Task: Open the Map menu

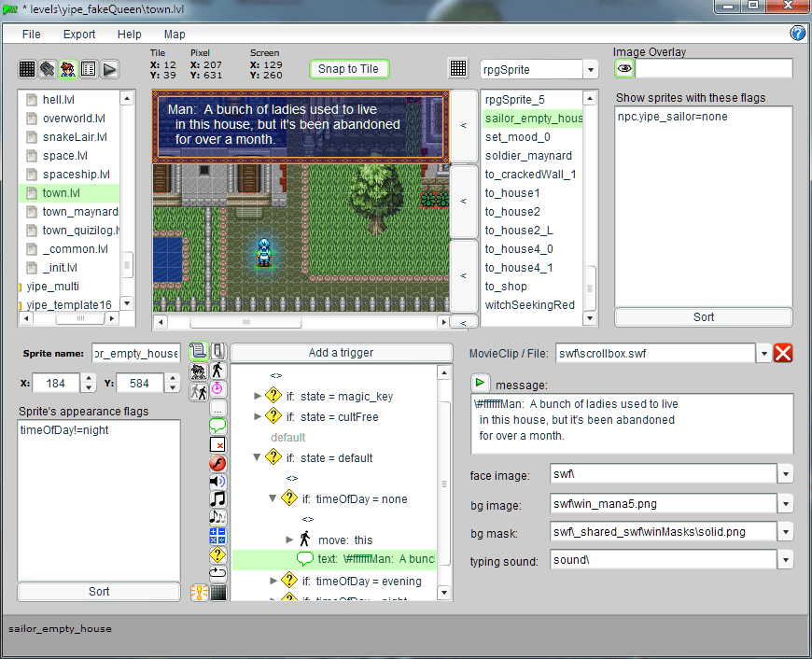Action: point(175,35)
